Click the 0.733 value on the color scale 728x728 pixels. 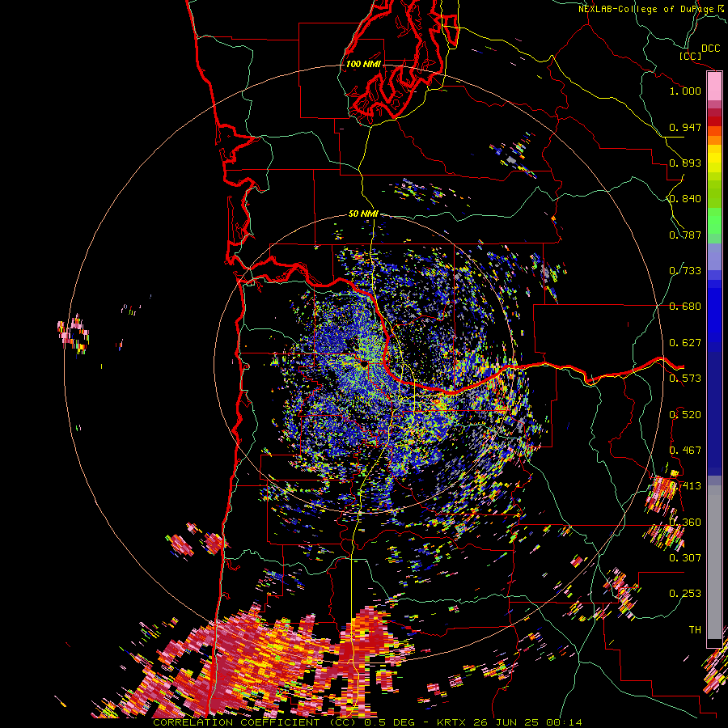(x=685, y=271)
